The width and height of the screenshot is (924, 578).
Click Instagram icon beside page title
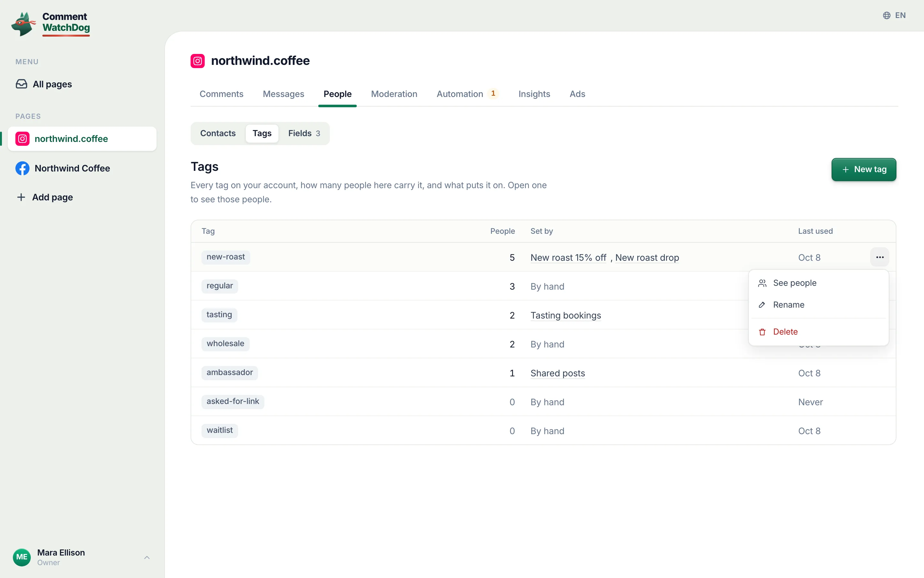(197, 61)
